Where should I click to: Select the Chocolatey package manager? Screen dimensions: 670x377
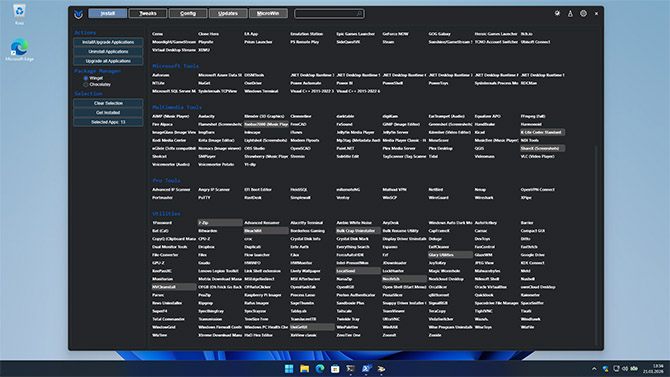point(97,84)
